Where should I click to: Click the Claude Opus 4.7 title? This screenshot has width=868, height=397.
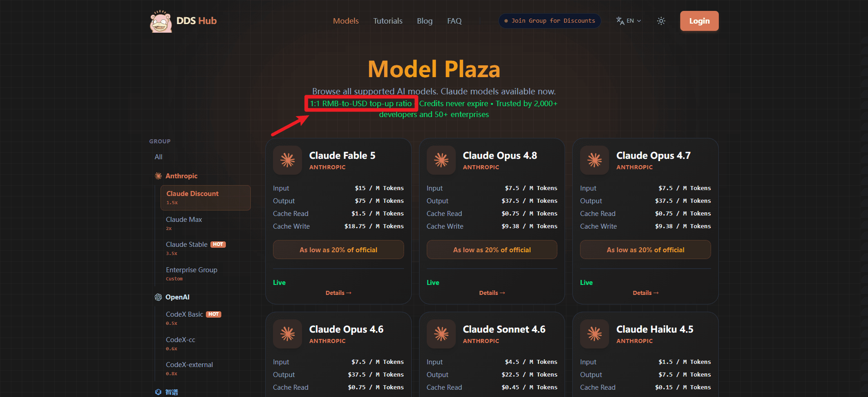coord(653,156)
